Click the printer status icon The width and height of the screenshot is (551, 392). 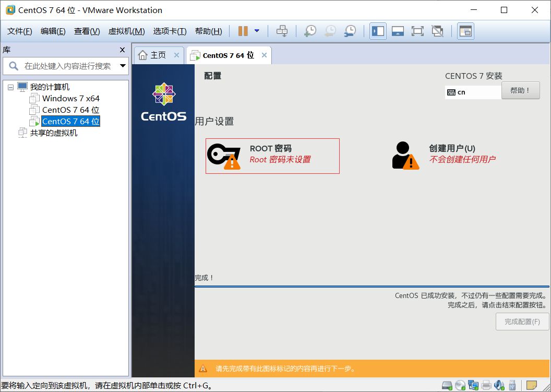click(486, 385)
